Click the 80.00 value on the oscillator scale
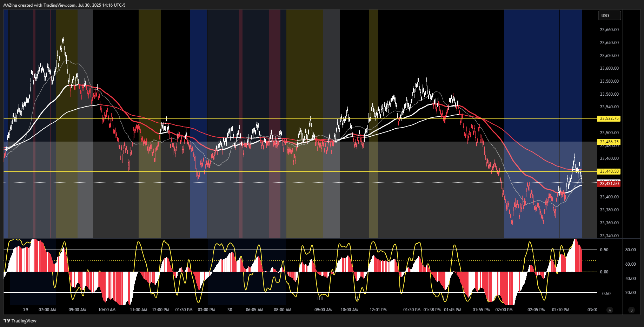644x327 pixels. [x=630, y=250]
